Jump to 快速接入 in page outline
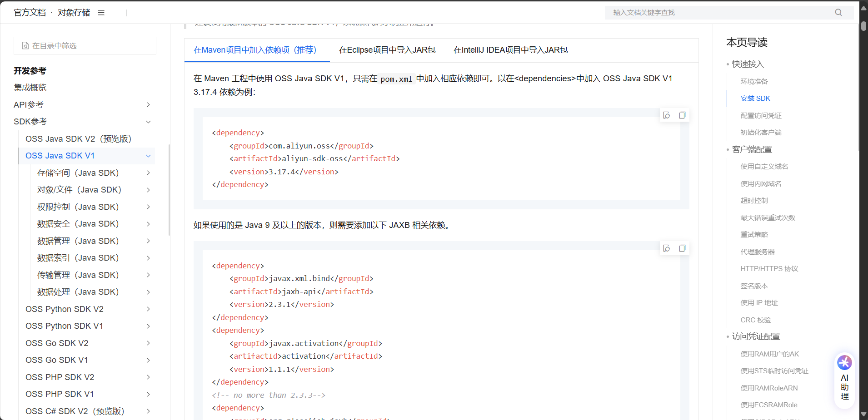 [x=748, y=64]
